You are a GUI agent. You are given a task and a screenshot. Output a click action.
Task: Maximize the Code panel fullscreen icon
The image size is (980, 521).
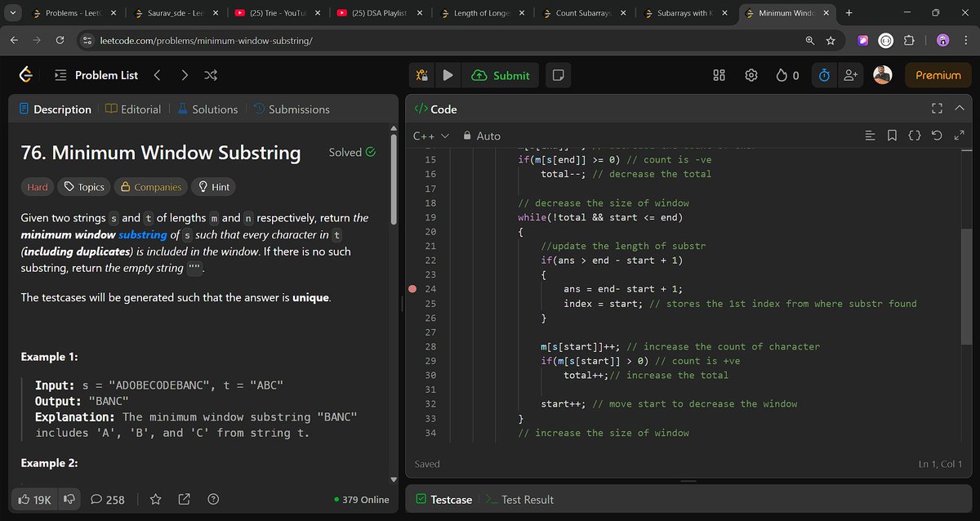click(937, 109)
